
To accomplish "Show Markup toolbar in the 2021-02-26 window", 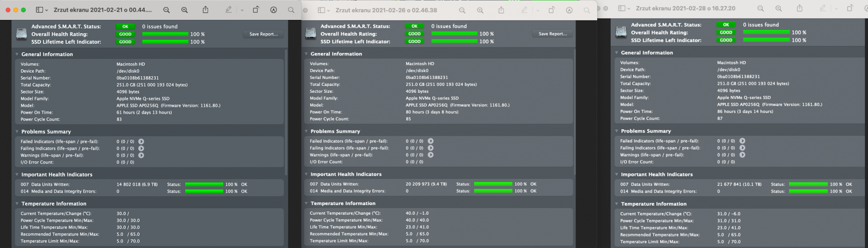I will click(569, 10).
